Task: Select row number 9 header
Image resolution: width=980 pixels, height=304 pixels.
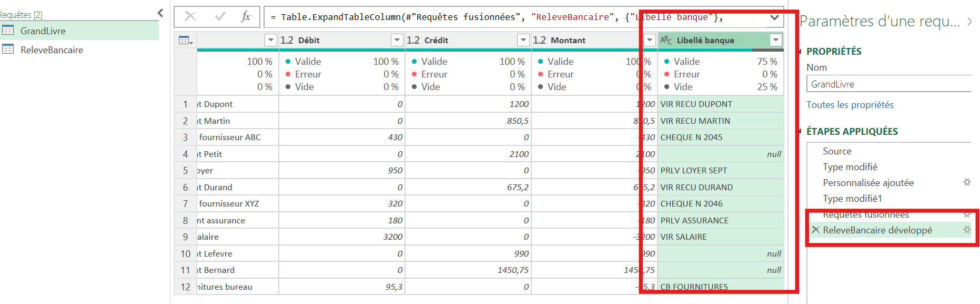Action: [x=185, y=237]
